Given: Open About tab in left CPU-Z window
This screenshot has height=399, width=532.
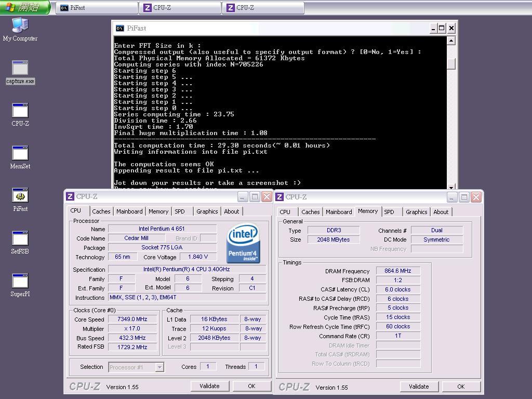Looking at the screenshot, I should point(232,211).
